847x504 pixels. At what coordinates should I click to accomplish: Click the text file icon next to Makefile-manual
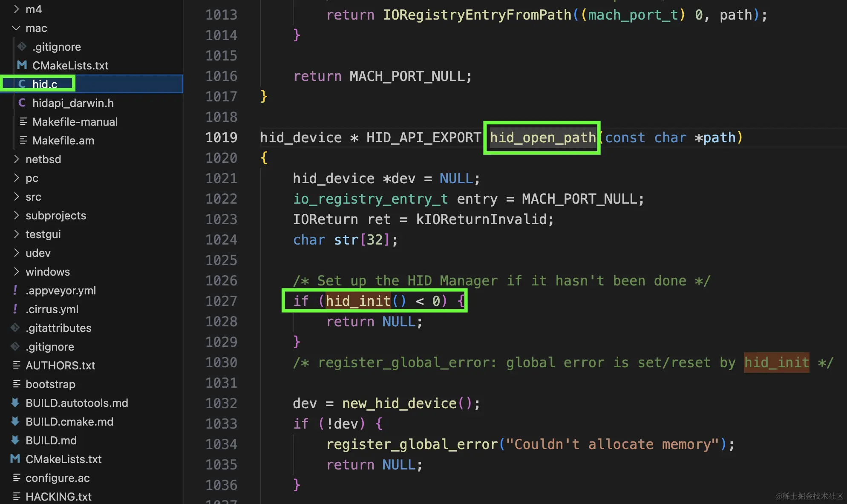click(x=23, y=121)
